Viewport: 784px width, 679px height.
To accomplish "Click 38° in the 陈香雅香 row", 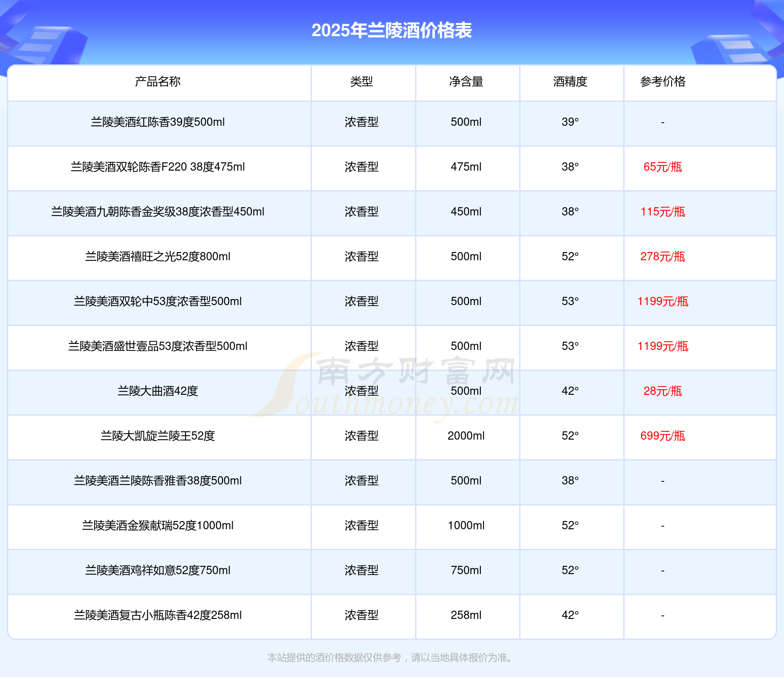I will coord(570,481).
